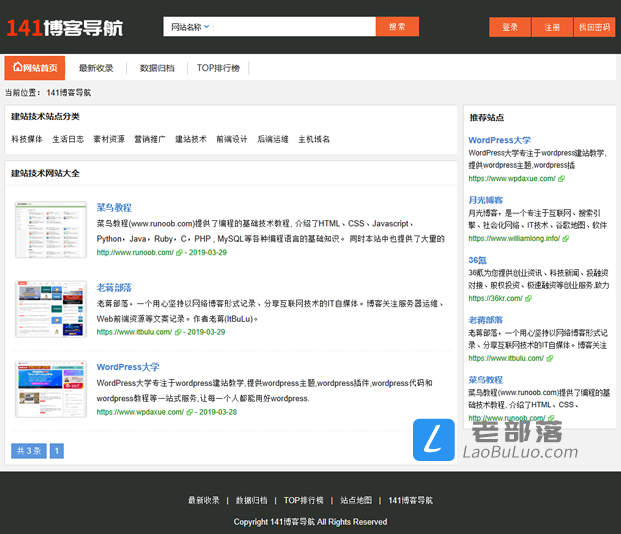621x534 pixels.
Task: Click 建站技术网站大全 section heading
Action: (45, 174)
